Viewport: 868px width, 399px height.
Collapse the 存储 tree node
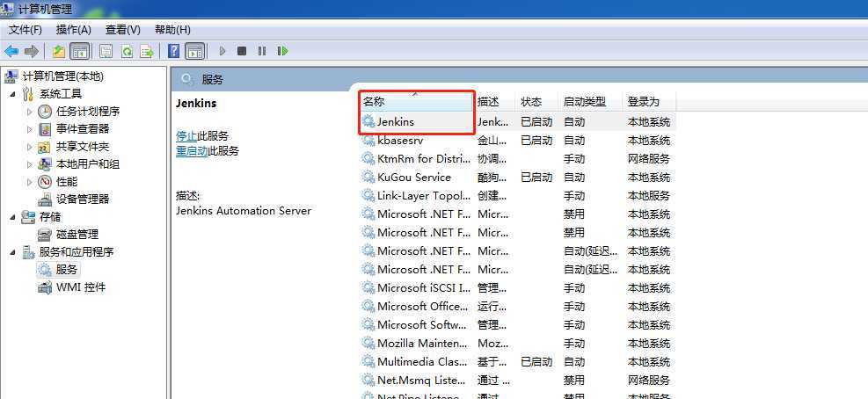pos(12,217)
